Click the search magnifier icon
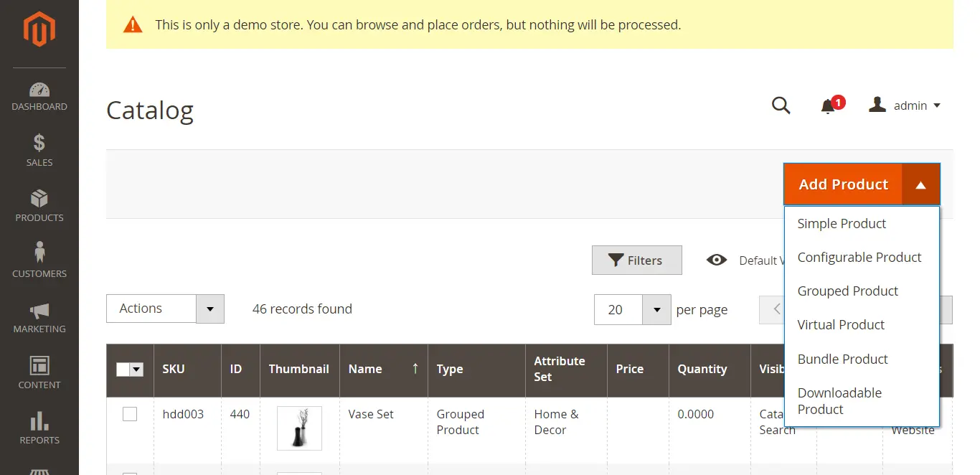This screenshot has width=980, height=475. (781, 106)
